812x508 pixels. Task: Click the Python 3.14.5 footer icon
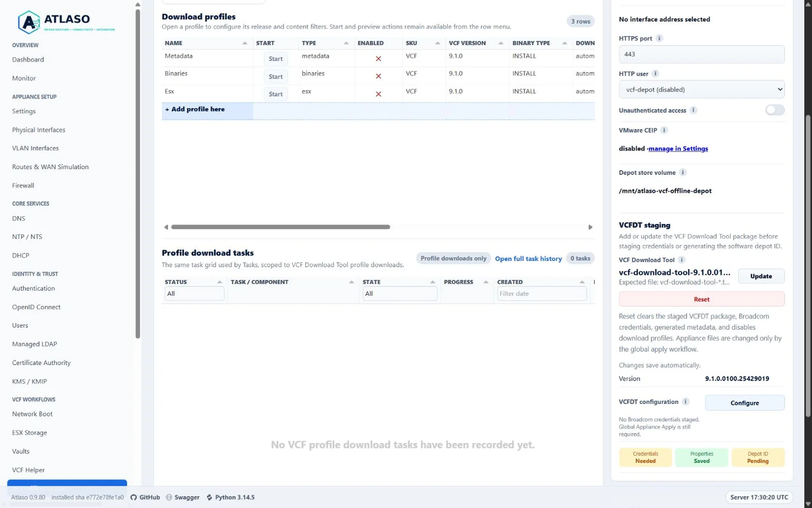[x=209, y=497]
